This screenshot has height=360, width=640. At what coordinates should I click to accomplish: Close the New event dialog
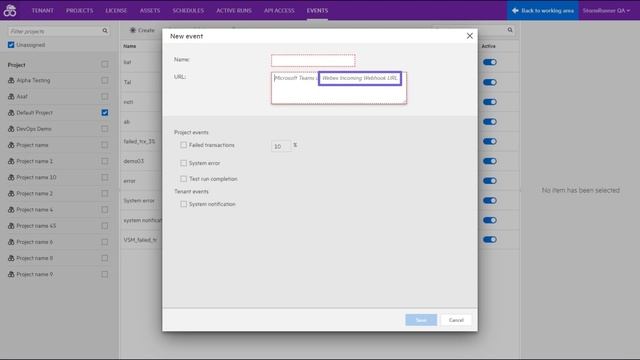coord(470,36)
